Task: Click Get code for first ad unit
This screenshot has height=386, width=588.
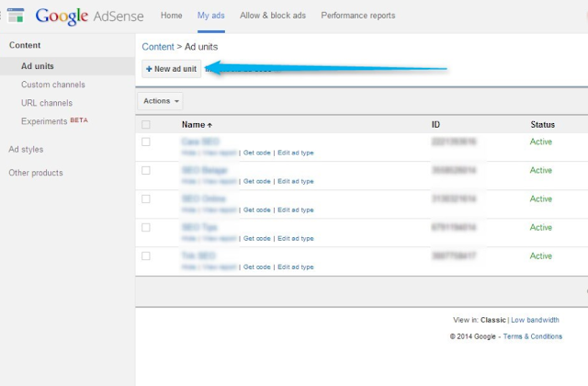Action: (257, 153)
